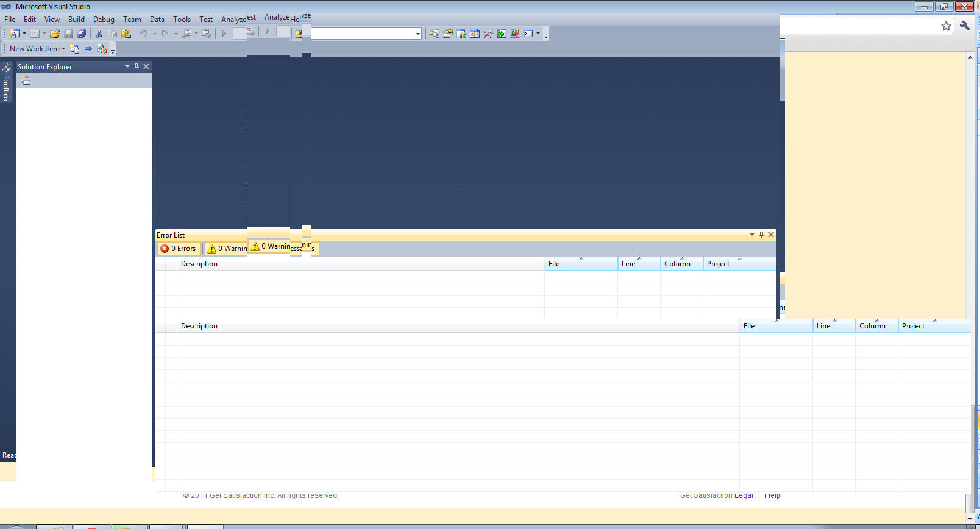Open the Solution Explorer window position dropdown
This screenshot has height=529, width=980.
coord(127,66)
